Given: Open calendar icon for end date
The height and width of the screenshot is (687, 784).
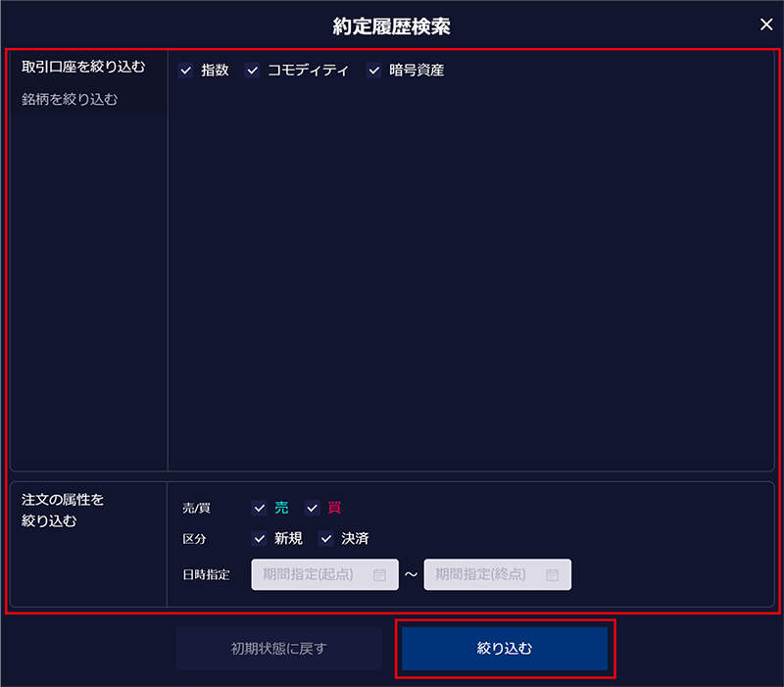Looking at the screenshot, I should [x=553, y=575].
